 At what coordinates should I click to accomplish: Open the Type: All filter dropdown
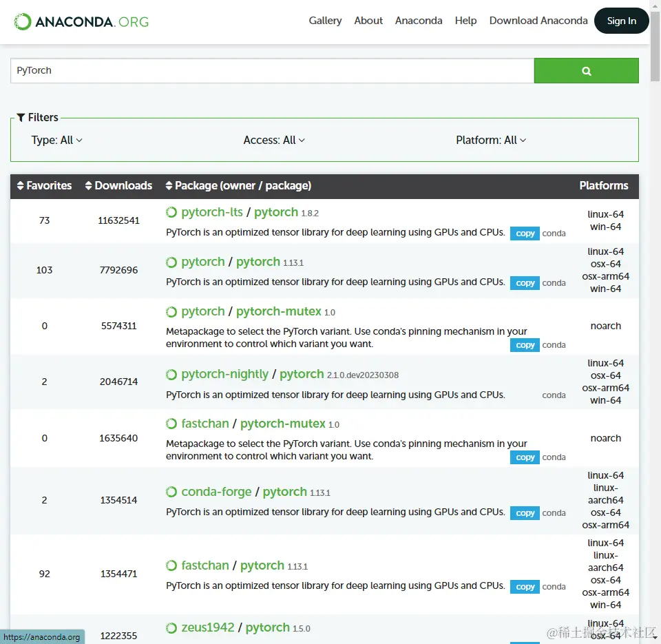tap(56, 140)
